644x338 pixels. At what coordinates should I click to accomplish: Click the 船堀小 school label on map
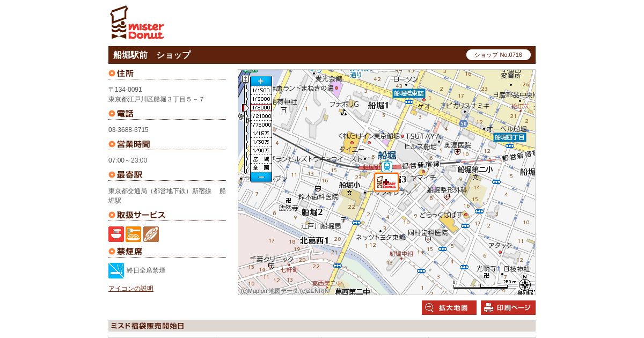[x=349, y=185]
